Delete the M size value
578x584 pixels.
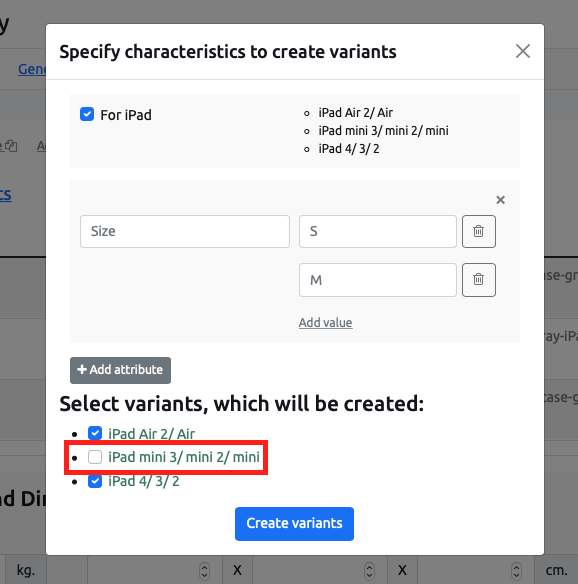tap(479, 280)
